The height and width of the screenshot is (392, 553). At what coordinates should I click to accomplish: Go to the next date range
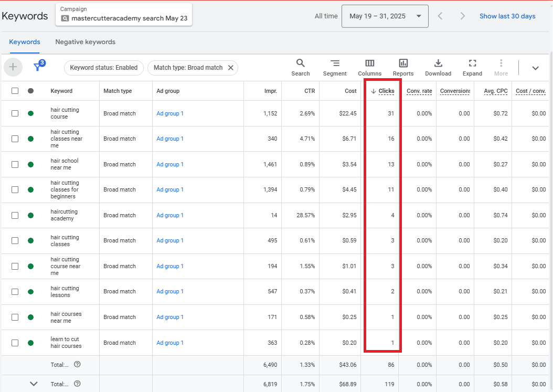click(462, 16)
